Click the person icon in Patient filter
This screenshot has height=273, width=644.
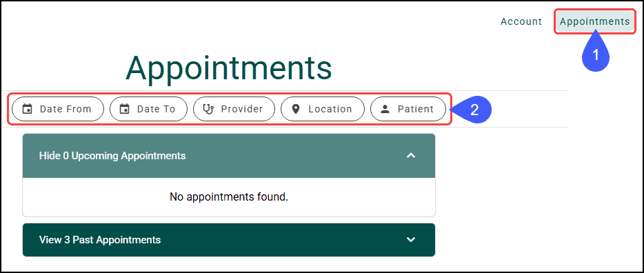pyautogui.click(x=385, y=109)
